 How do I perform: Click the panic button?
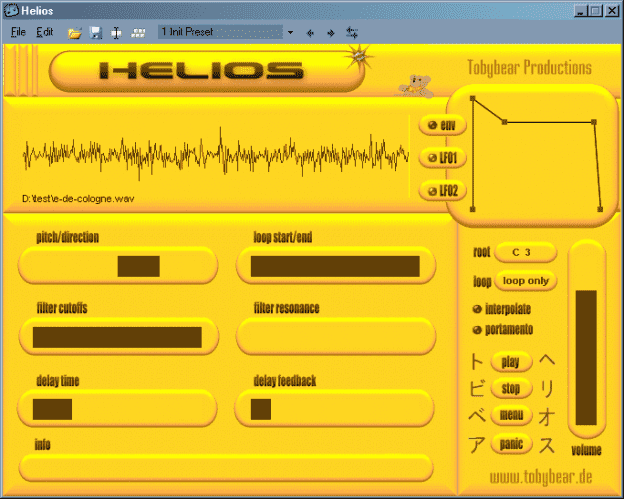511,443
